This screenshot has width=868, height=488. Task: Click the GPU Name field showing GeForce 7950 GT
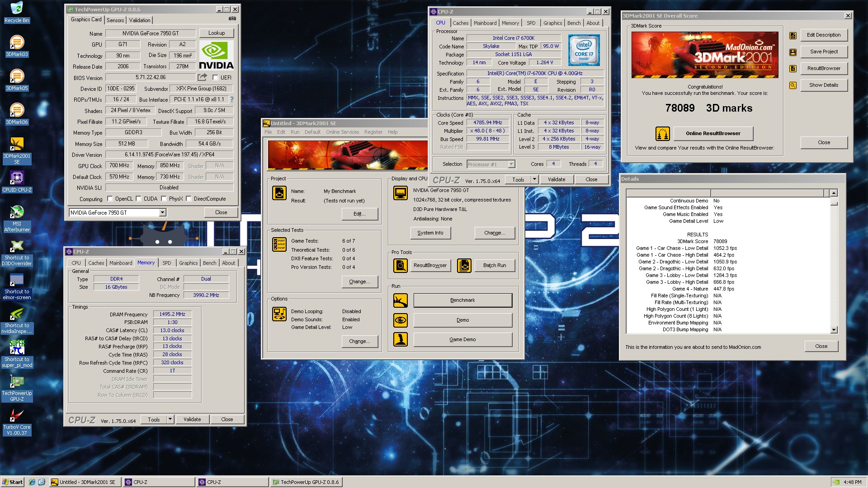point(151,33)
